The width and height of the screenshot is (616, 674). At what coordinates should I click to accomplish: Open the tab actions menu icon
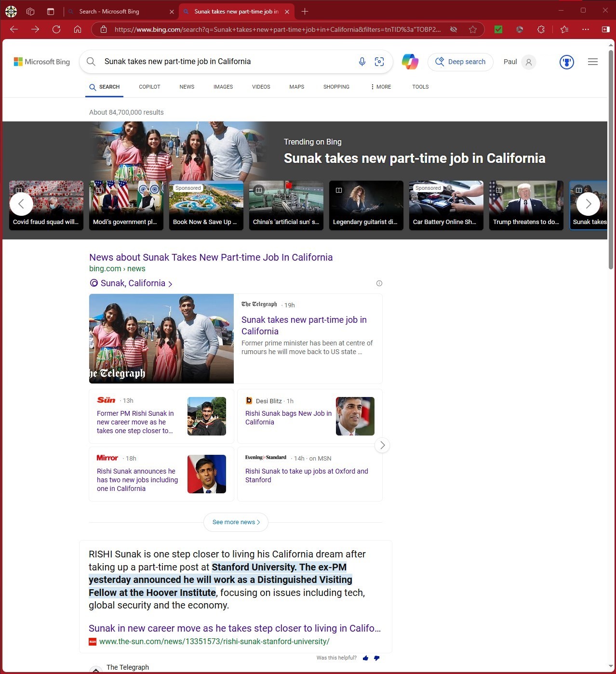click(x=51, y=11)
